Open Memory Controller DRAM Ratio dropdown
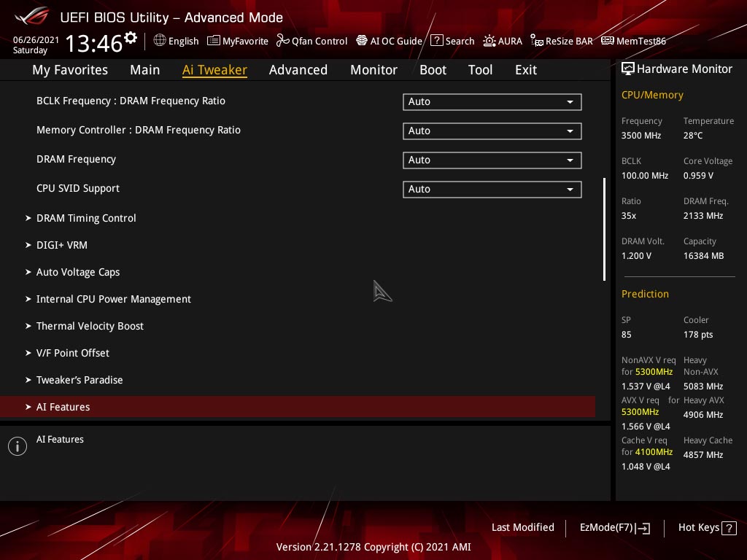The height and width of the screenshot is (560, 747). point(492,131)
